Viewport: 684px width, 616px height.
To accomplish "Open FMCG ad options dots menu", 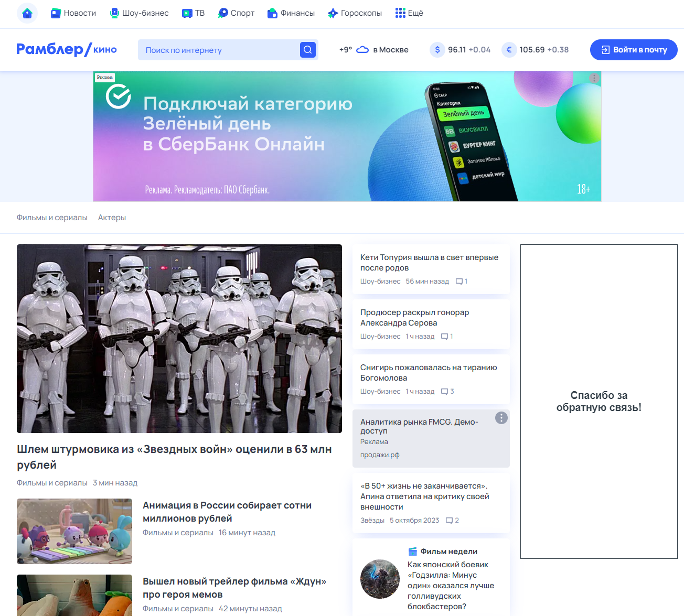I will pos(501,418).
